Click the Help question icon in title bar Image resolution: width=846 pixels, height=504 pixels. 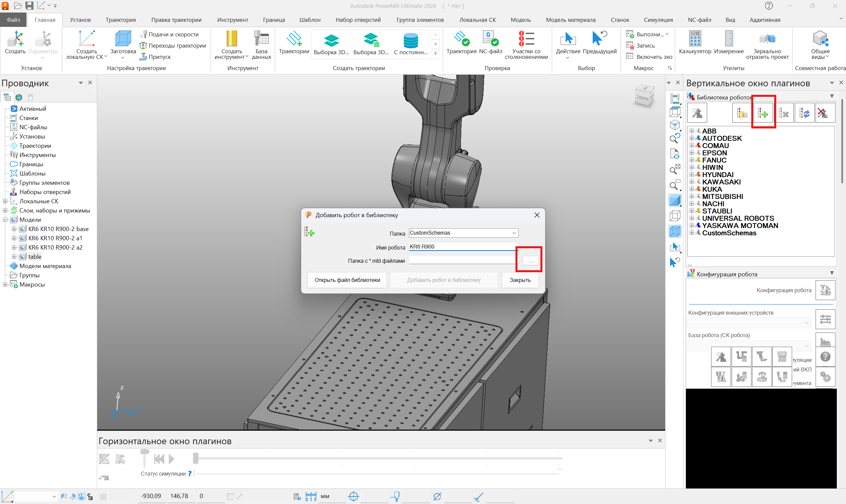(x=769, y=6)
